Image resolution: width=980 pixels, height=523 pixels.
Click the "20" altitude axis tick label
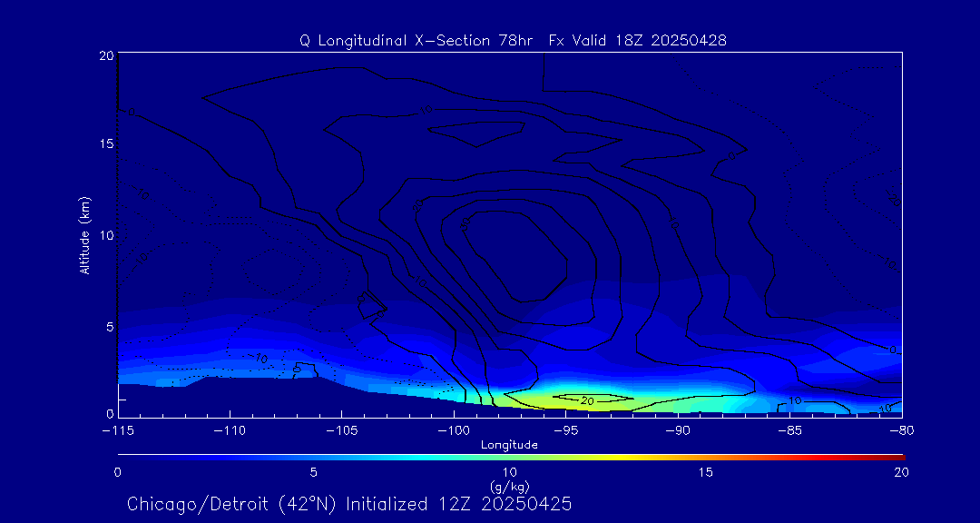(106, 54)
